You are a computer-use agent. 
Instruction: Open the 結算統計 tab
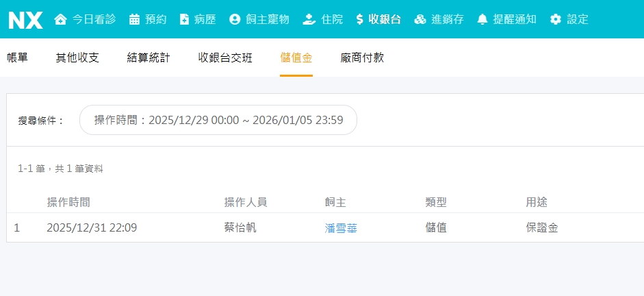(149, 58)
